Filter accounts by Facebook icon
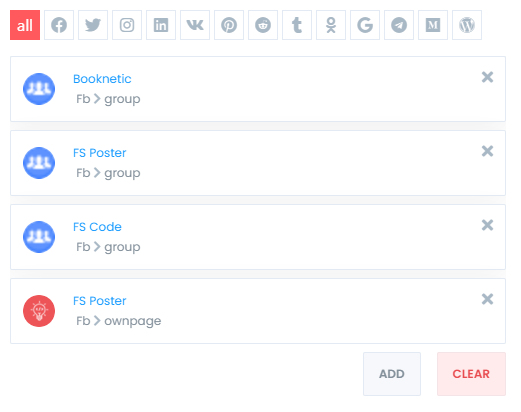The image size is (521, 412). point(59,25)
